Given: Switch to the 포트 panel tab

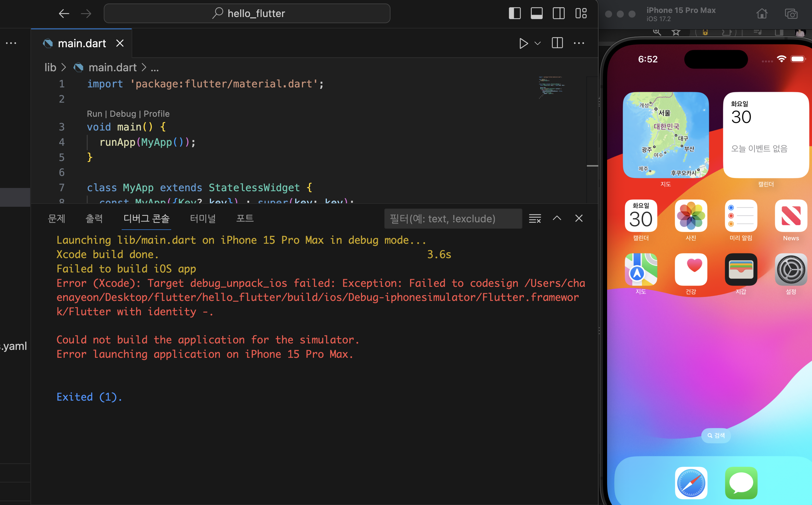Looking at the screenshot, I should (245, 218).
